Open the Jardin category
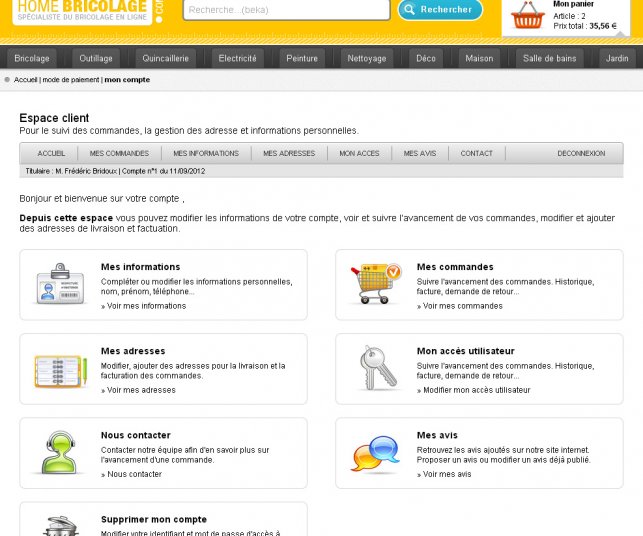Screen dimensions: 643x536 pos(617,58)
